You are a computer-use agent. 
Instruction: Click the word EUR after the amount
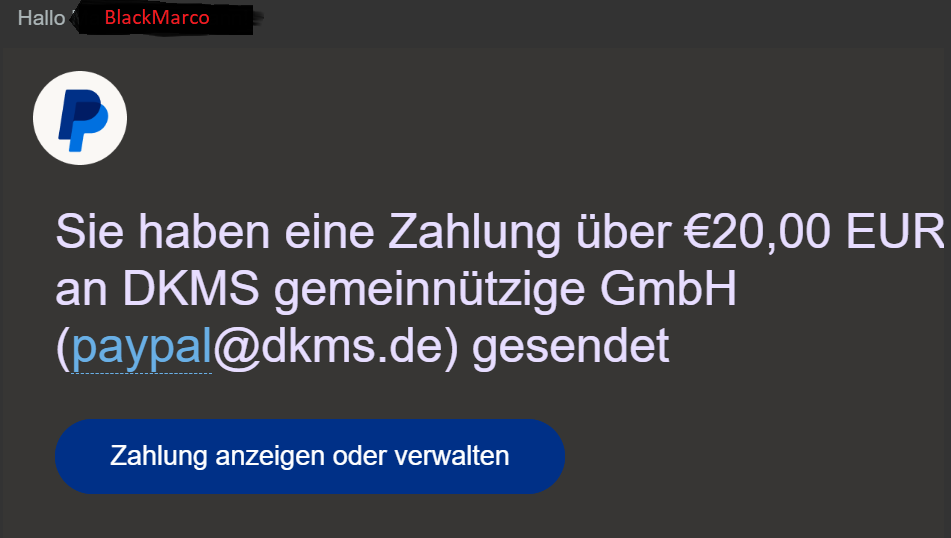pos(895,232)
